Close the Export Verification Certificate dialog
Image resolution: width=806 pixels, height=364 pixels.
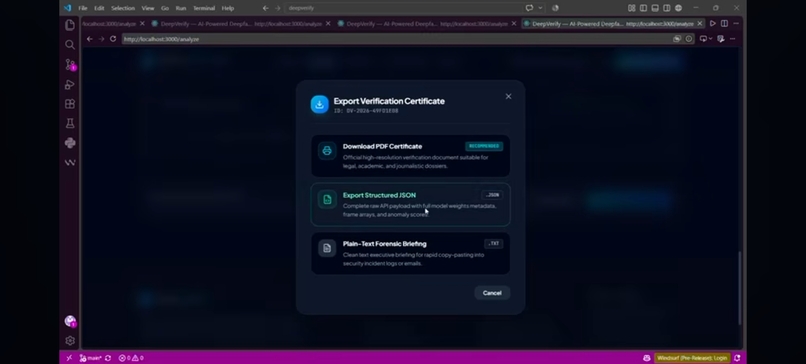tap(508, 97)
